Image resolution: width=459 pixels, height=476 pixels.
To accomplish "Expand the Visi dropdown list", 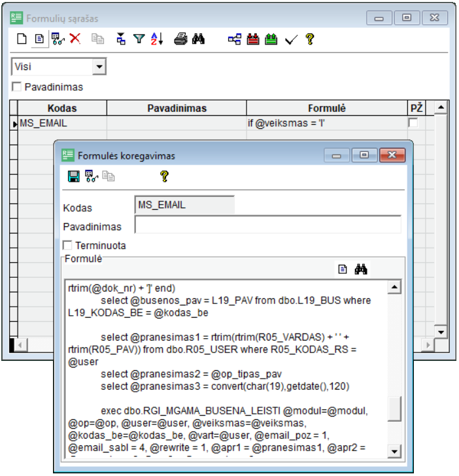I will [x=99, y=66].
